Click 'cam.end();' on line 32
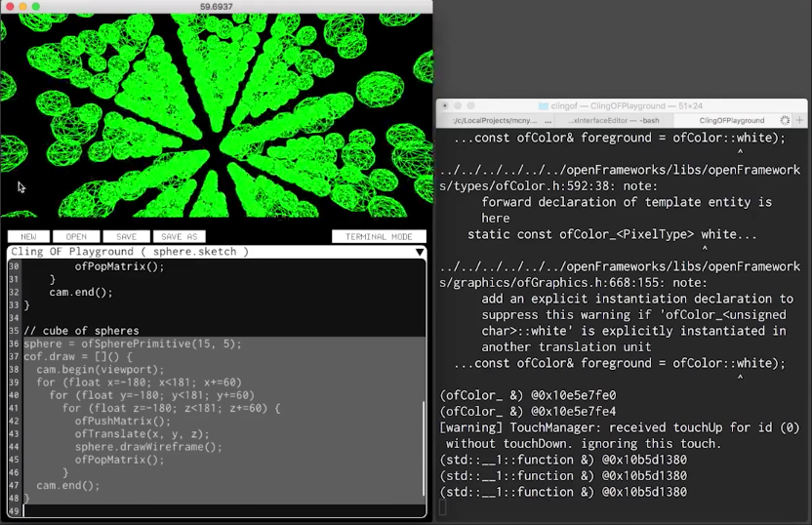This screenshot has width=812, height=525. [81, 292]
